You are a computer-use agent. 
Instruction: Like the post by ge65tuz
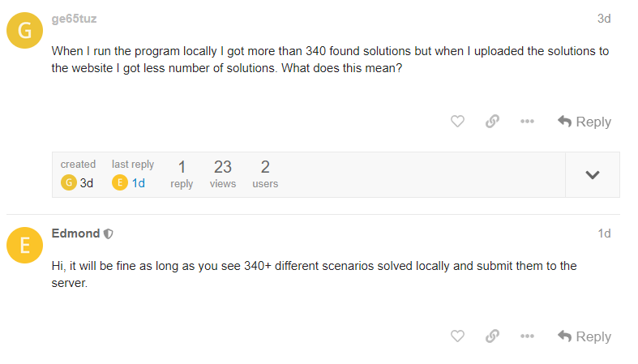click(457, 122)
